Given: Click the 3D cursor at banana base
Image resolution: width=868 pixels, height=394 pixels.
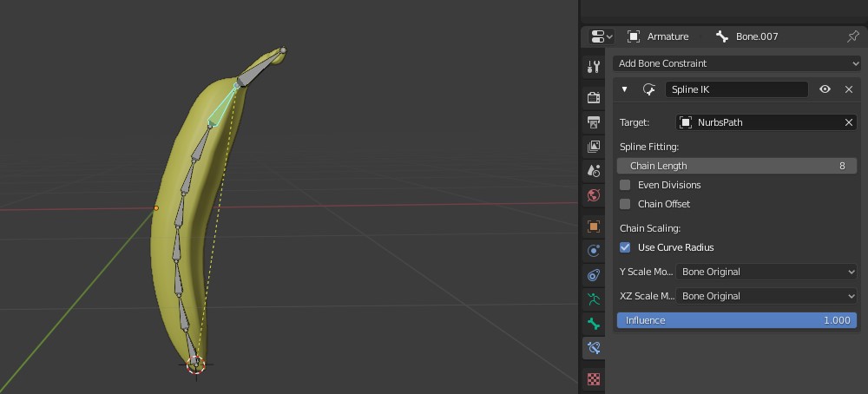Looking at the screenshot, I should (x=195, y=364).
